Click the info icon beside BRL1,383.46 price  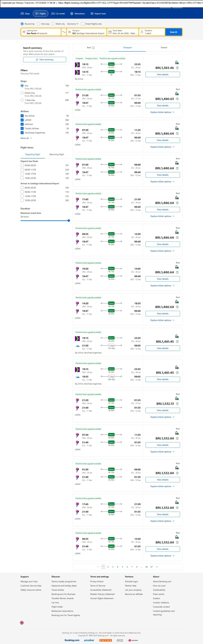coord(177,68)
